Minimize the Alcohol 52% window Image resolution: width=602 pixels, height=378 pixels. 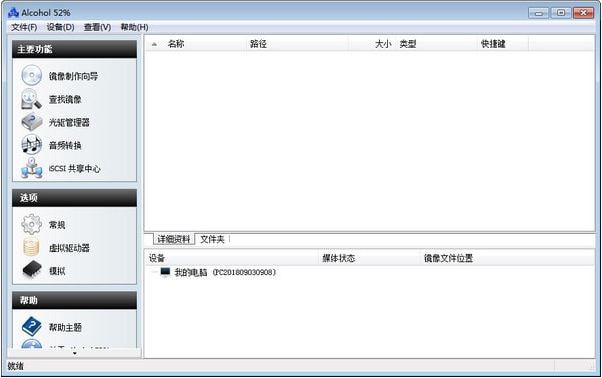pos(539,13)
